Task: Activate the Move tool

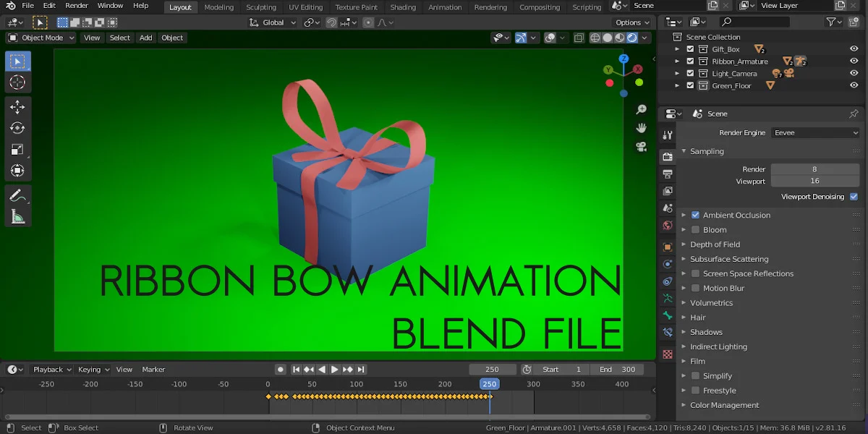Action: 17,107
